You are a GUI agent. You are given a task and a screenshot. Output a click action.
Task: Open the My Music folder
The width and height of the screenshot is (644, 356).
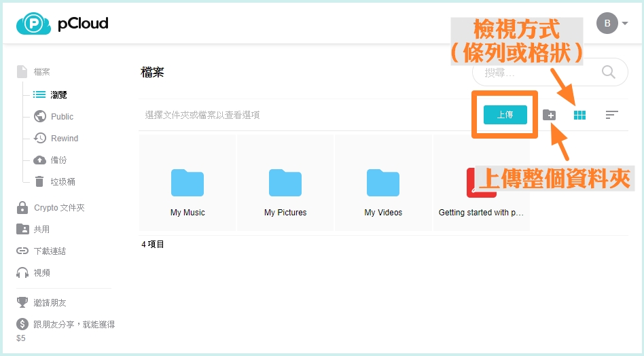coord(187,183)
